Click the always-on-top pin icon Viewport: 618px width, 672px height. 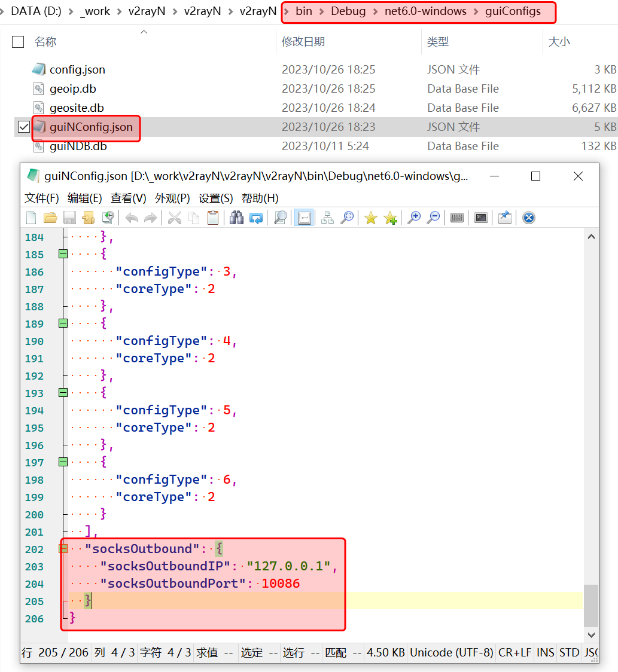[505, 218]
